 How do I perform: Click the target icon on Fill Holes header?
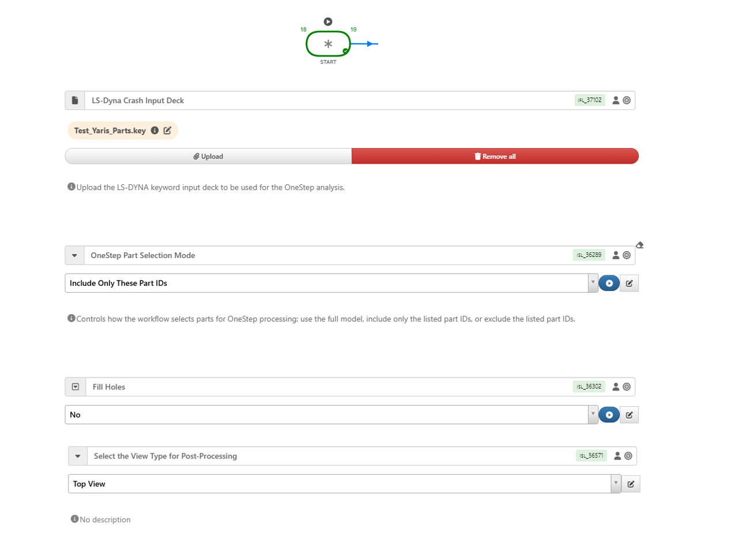[x=627, y=387]
